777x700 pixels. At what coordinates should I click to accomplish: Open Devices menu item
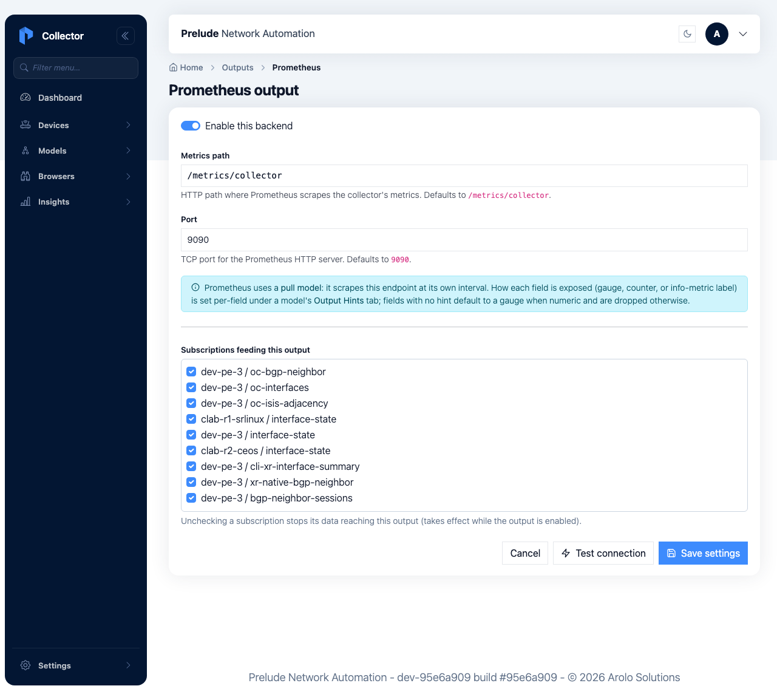(x=76, y=125)
